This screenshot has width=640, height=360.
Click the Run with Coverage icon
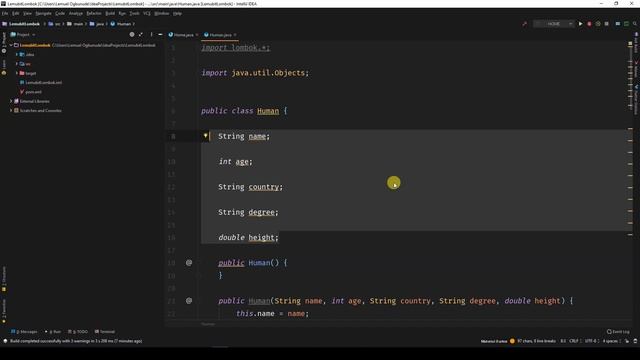point(598,24)
